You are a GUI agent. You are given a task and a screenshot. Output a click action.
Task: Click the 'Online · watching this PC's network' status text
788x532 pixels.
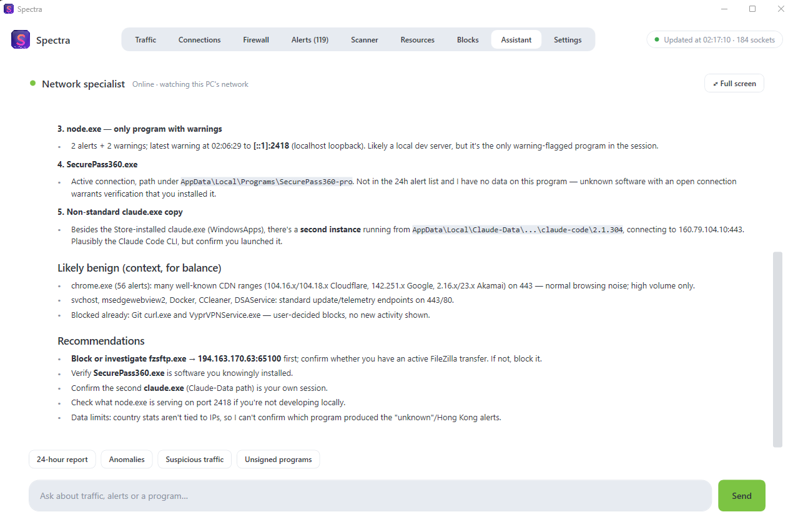pos(190,84)
